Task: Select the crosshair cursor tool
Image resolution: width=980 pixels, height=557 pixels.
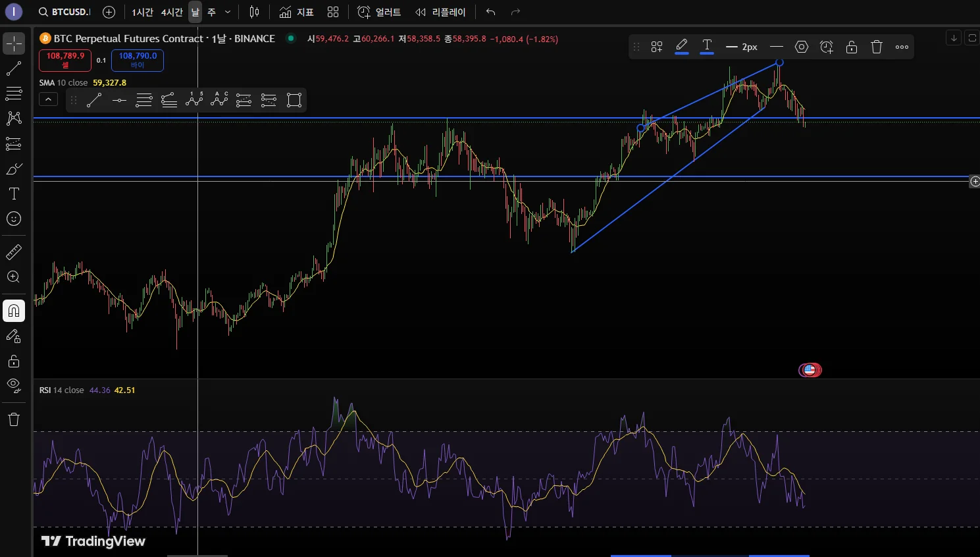Action: 14,43
